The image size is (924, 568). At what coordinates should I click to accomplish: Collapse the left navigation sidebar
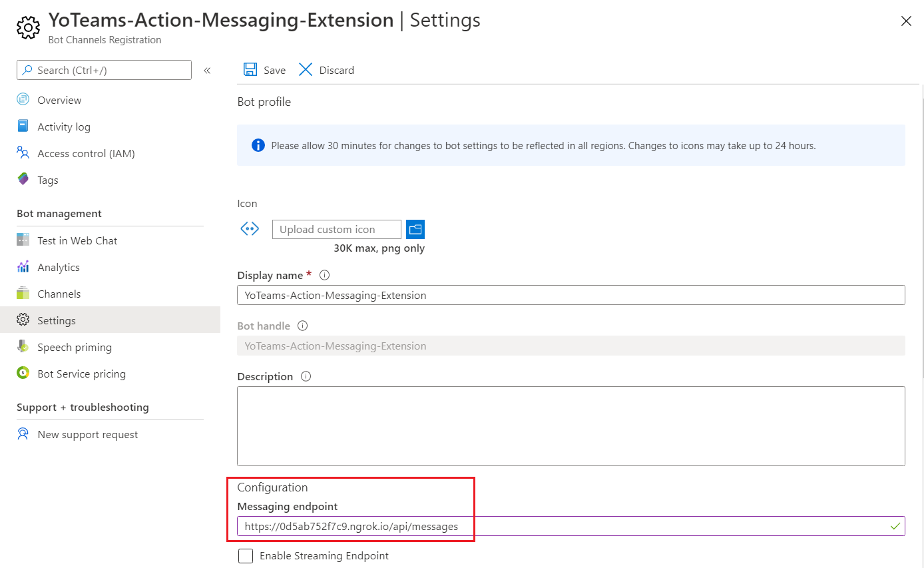[207, 70]
